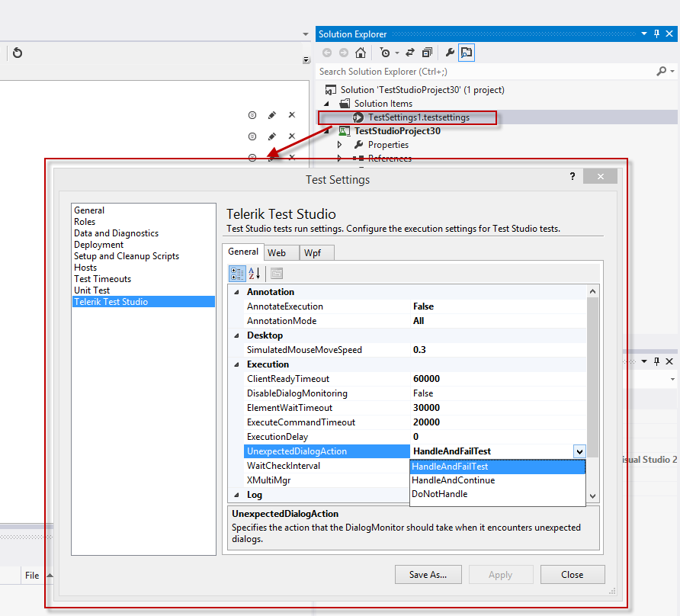Edit the ClientReadyTimeout value 60000
Screen dimensions: 680x616
click(426, 379)
